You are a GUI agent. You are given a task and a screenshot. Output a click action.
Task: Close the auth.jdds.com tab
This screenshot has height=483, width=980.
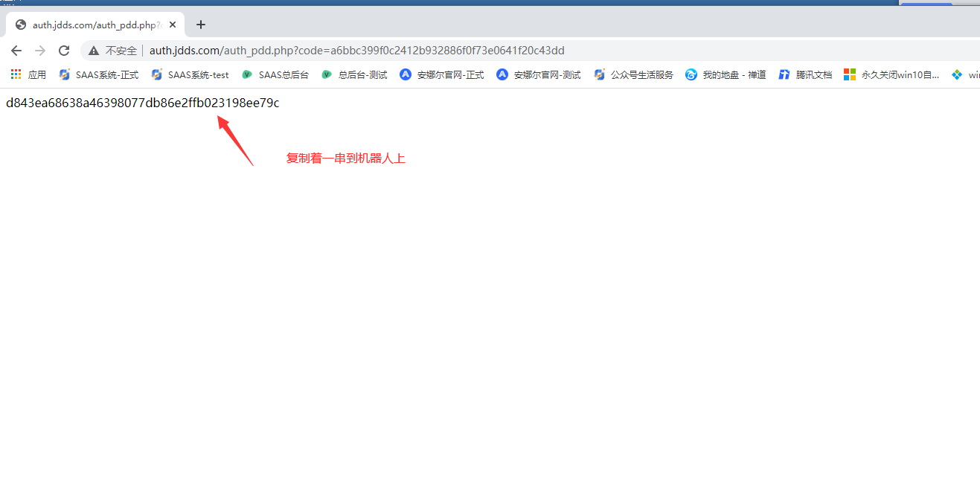(x=173, y=25)
